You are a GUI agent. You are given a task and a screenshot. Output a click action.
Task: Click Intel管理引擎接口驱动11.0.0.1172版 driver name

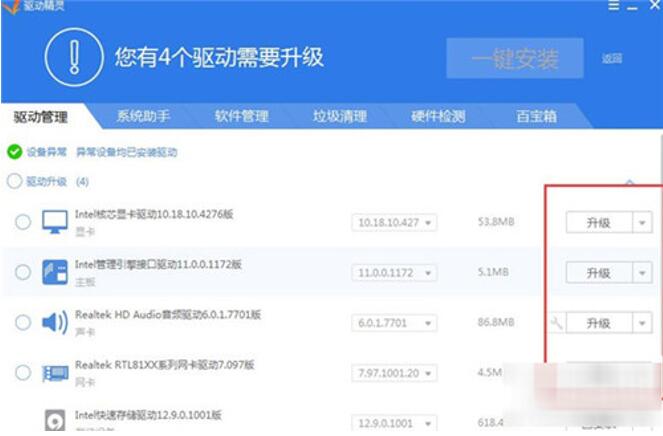[x=158, y=264]
